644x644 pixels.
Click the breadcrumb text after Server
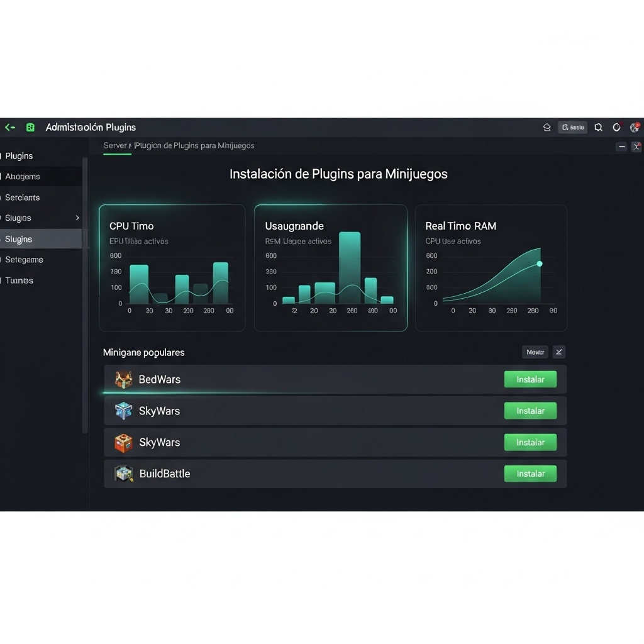click(x=194, y=145)
